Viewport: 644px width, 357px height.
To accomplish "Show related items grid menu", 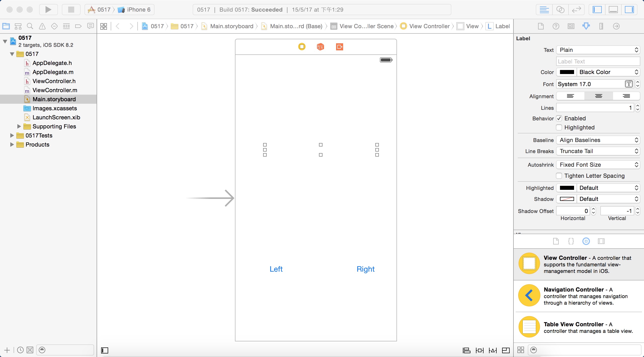I will pyautogui.click(x=104, y=26).
